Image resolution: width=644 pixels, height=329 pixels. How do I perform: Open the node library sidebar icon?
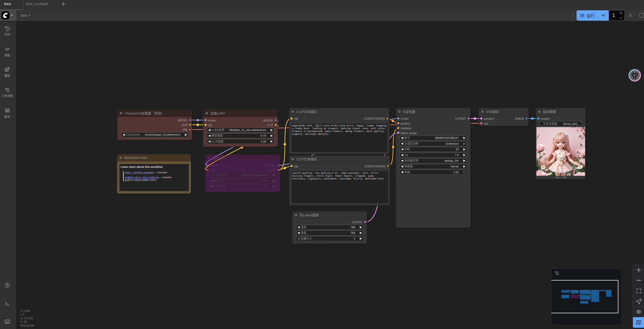point(7,52)
